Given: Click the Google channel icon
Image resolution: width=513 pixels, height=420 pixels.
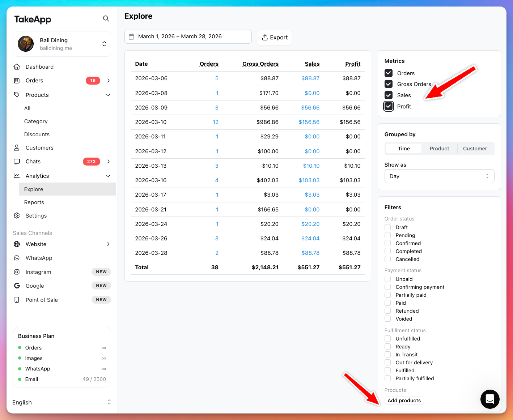Looking at the screenshot, I should tap(17, 286).
